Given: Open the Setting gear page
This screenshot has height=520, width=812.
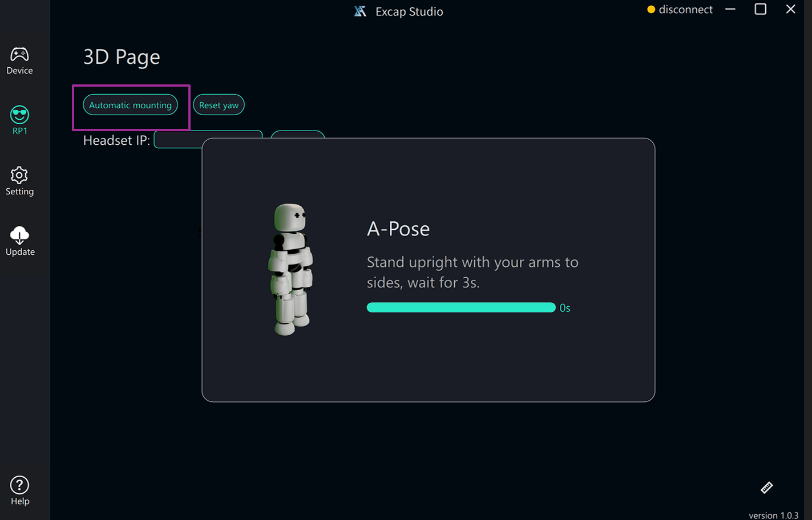Looking at the screenshot, I should pos(19,181).
